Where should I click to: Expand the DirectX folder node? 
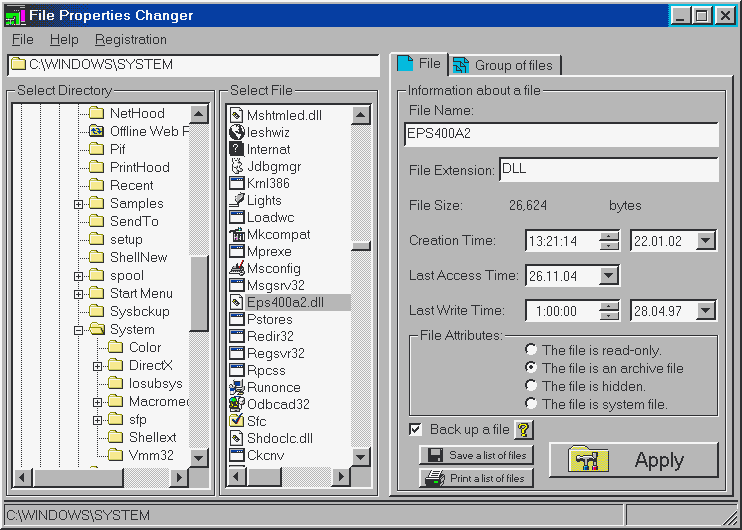coord(97,366)
